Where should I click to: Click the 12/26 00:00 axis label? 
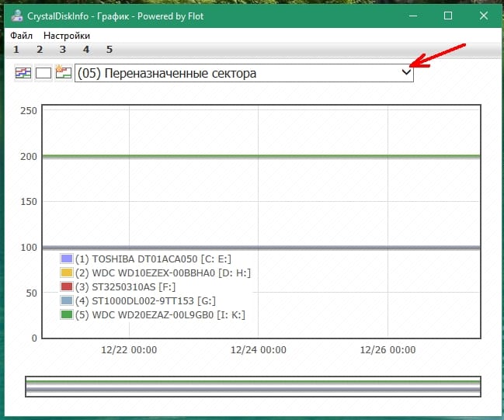pos(388,349)
